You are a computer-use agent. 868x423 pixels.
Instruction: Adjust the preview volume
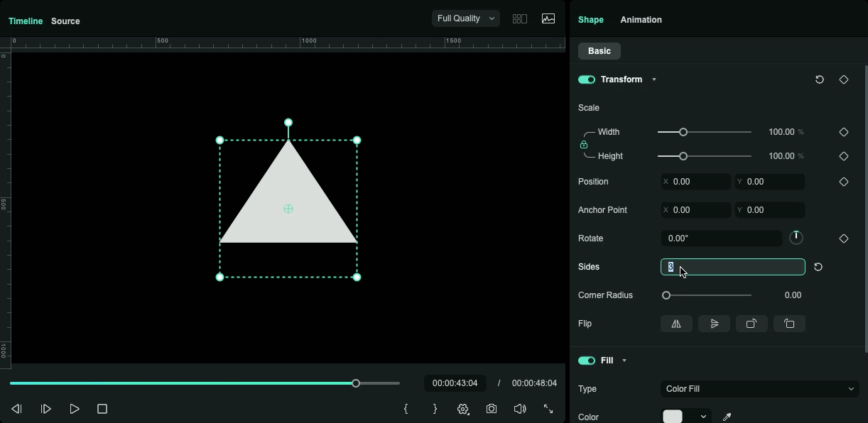point(520,409)
